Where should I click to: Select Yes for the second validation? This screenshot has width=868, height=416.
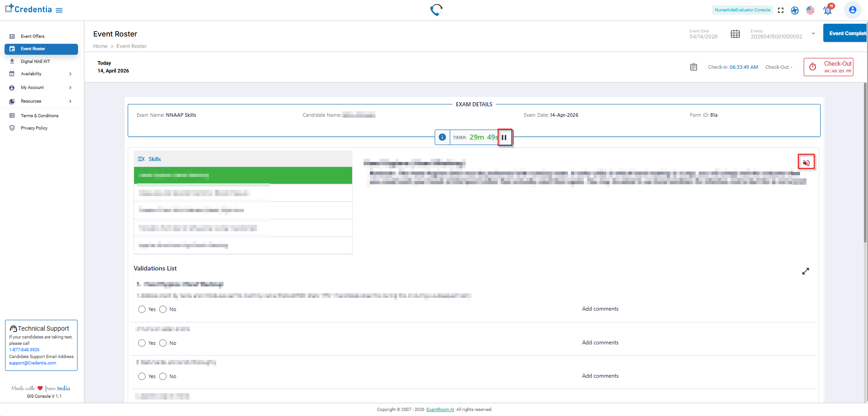coord(142,343)
